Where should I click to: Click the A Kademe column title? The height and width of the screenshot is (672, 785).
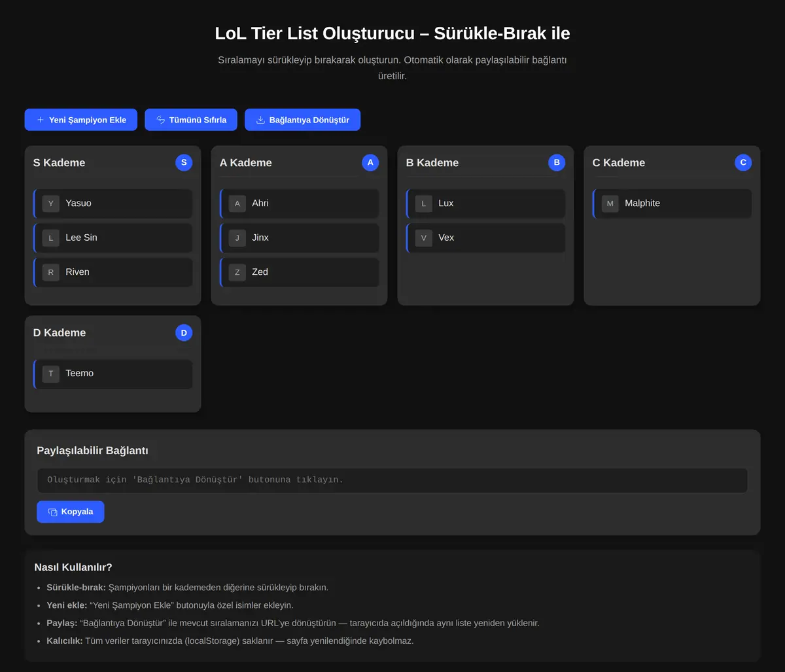(245, 163)
